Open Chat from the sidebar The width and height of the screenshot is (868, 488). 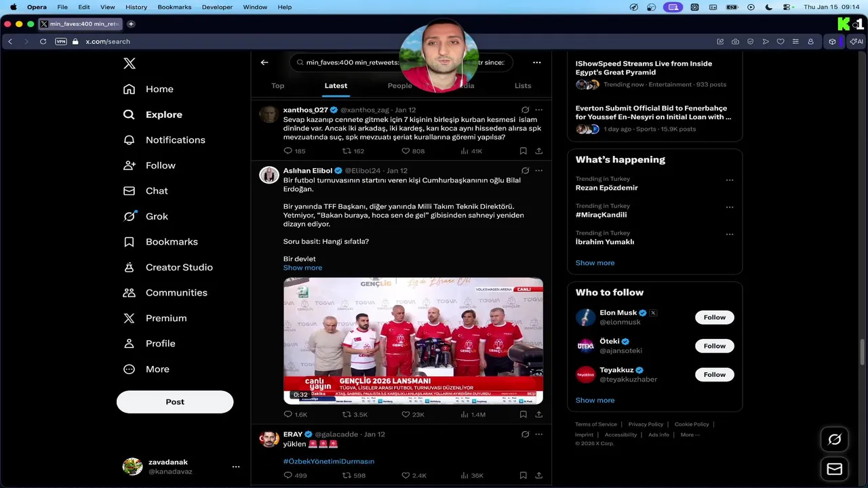145,191
